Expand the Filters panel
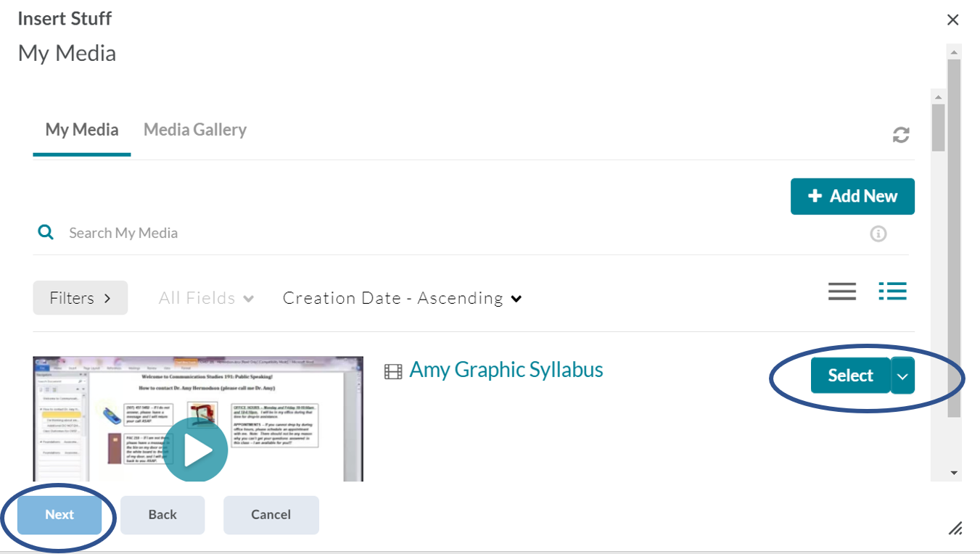This screenshot has width=980, height=554. tap(80, 298)
